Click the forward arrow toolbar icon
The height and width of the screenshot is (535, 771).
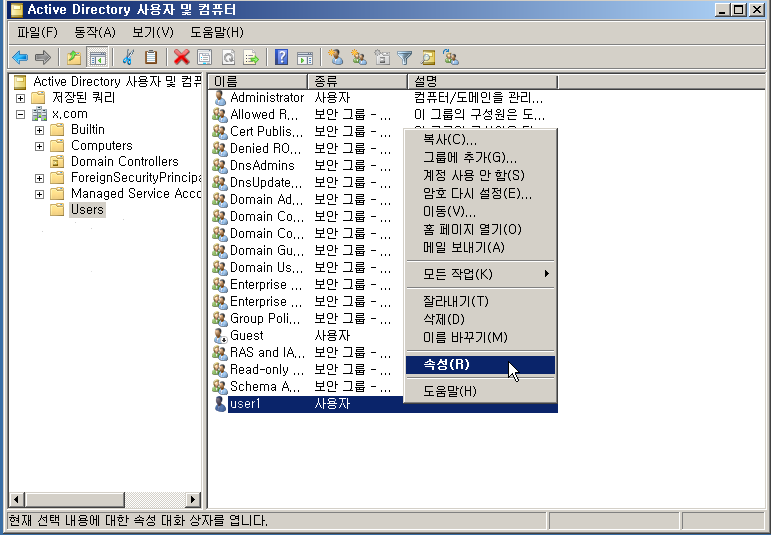click(x=43, y=58)
